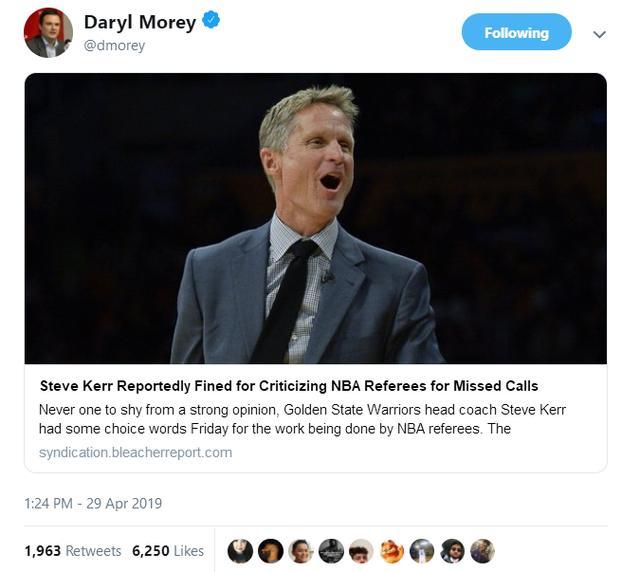Select the first liker avatar with dark hair

click(x=240, y=551)
